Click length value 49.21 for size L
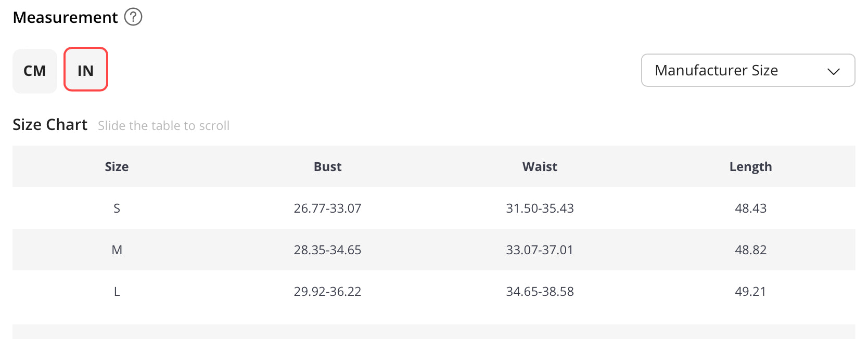The image size is (868, 339). (x=750, y=291)
